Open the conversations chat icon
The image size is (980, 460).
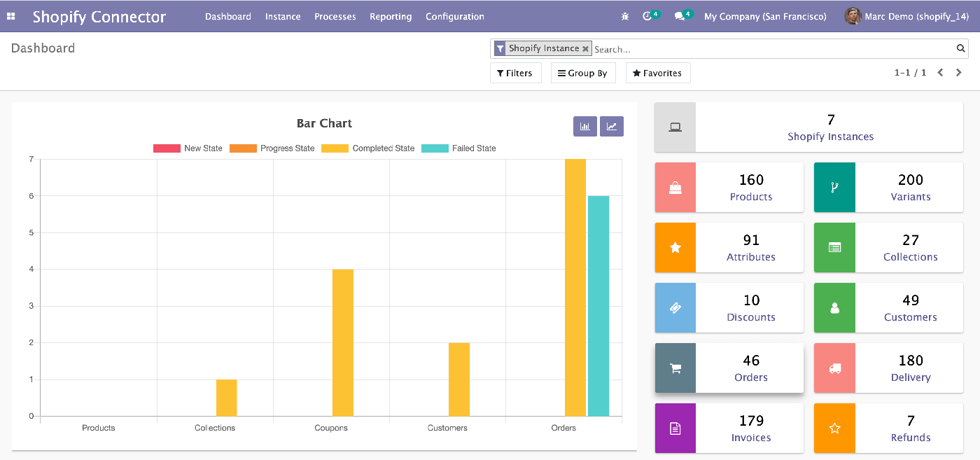[x=680, y=16]
